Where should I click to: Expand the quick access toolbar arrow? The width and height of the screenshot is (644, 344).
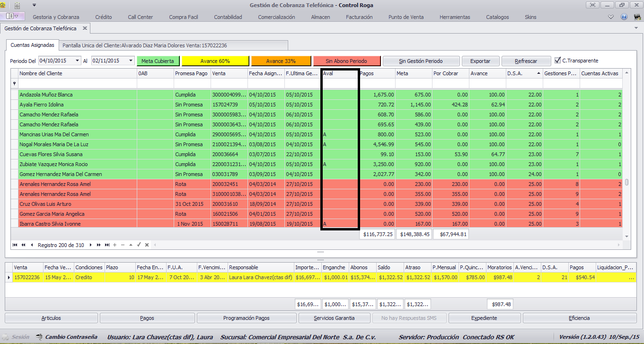click(x=35, y=5)
